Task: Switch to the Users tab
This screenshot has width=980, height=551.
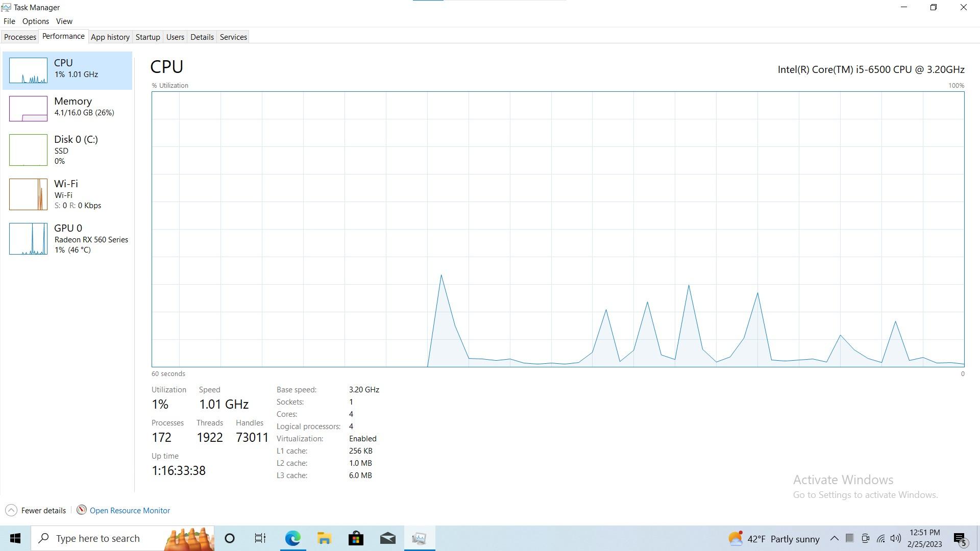Action: tap(175, 37)
